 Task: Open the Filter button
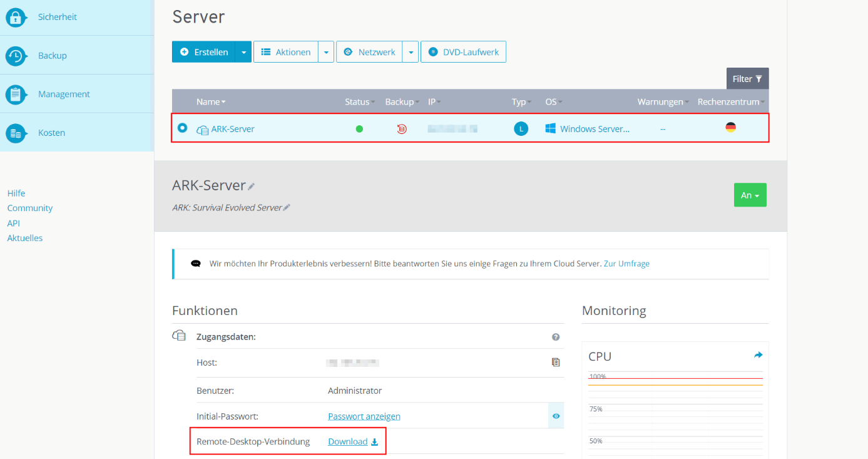[x=747, y=79]
